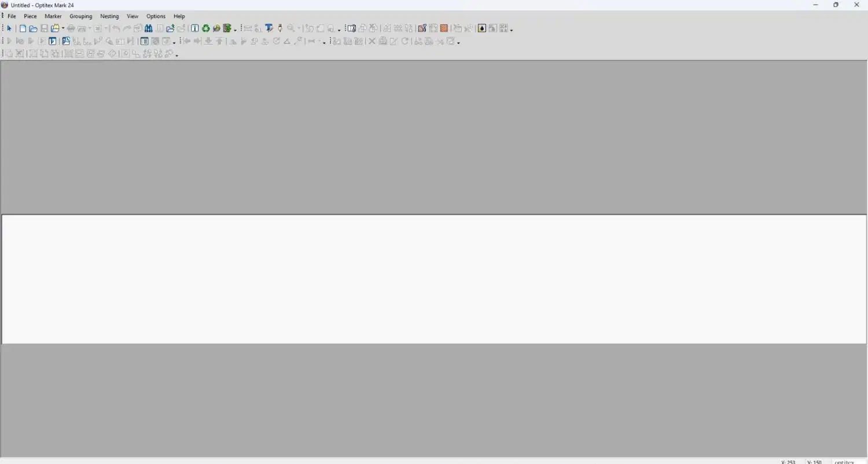868x464 pixels.
Task: Select the arrow pointer tool
Action: pos(9,28)
